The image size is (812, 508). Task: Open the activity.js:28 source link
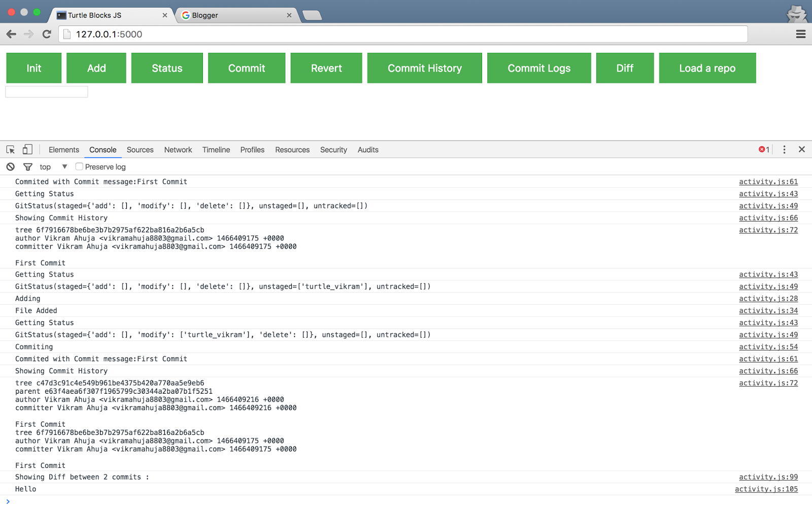click(768, 299)
